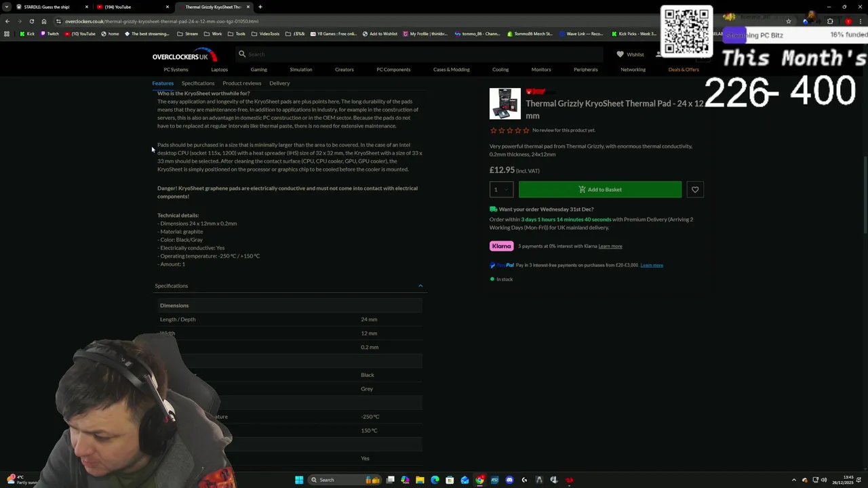868x488 pixels.
Task: Open the Cases & Modding menu
Action: click(x=451, y=70)
